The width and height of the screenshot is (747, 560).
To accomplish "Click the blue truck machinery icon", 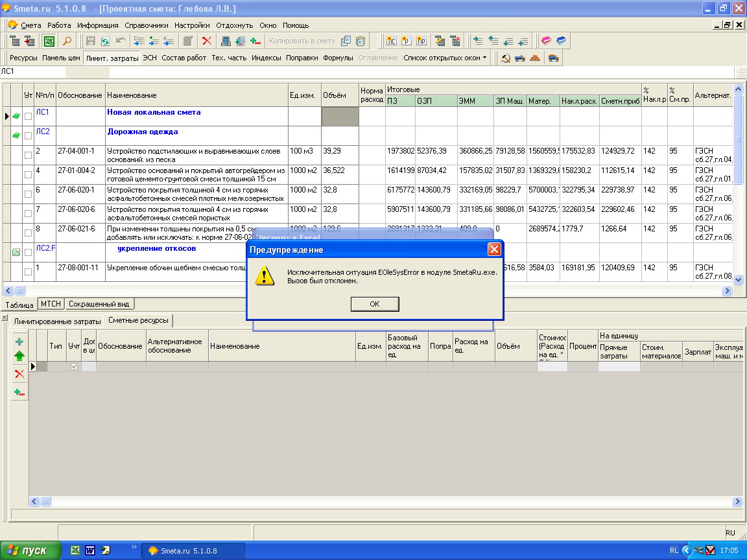I will pos(520,58).
